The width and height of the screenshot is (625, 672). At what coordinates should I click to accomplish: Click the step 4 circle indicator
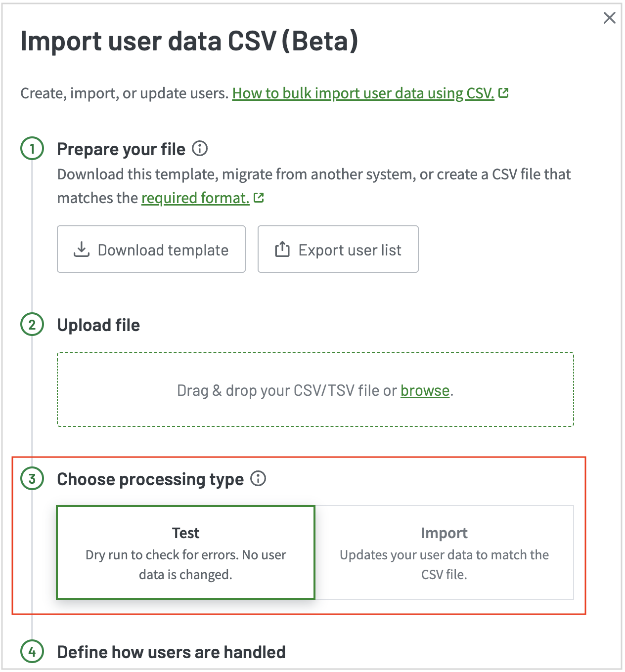click(32, 652)
